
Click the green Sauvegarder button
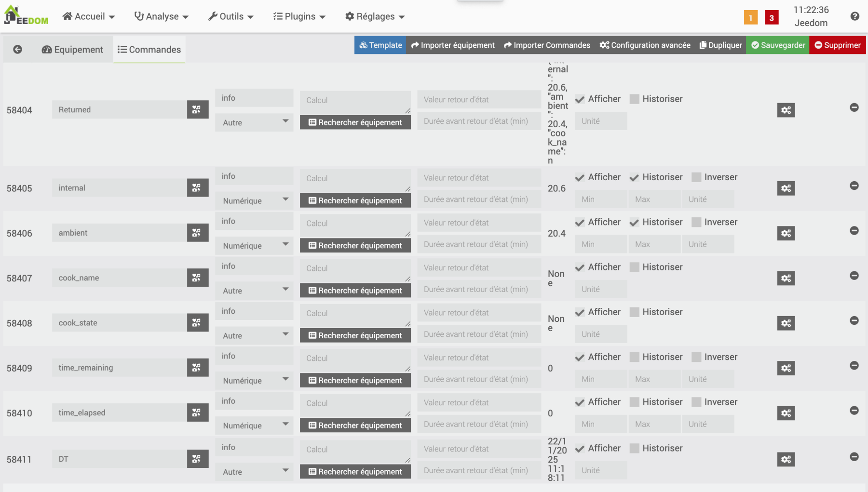777,45
